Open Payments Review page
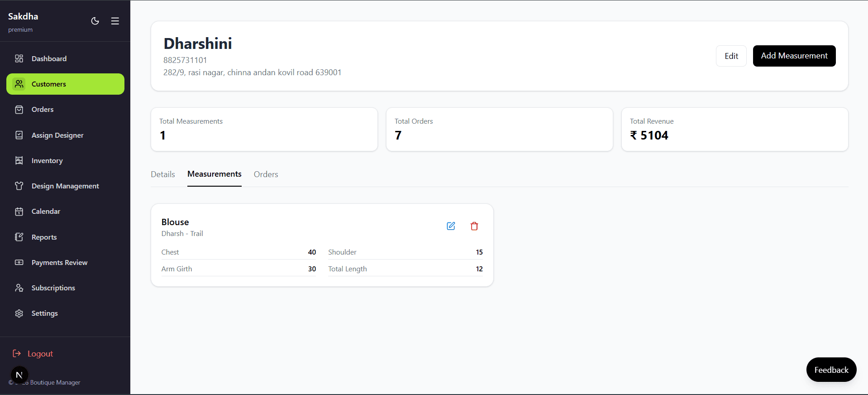This screenshot has height=395, width=868. pos(65,262)
